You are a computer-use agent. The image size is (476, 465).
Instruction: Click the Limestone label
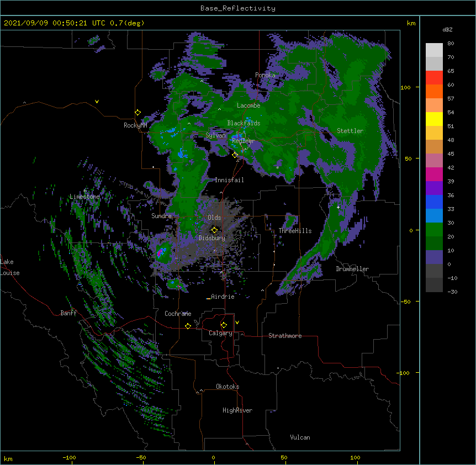pos(84,197)
